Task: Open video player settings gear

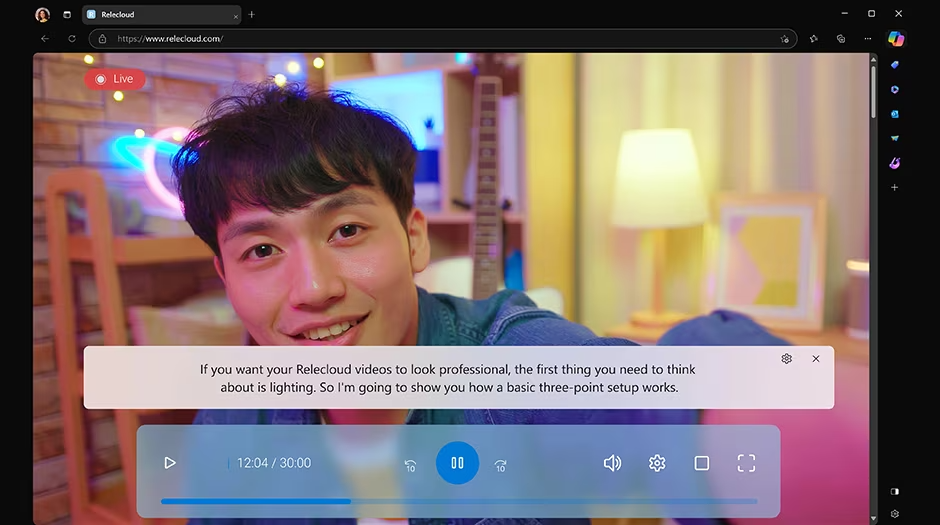Action: click(x=657, y=463)
